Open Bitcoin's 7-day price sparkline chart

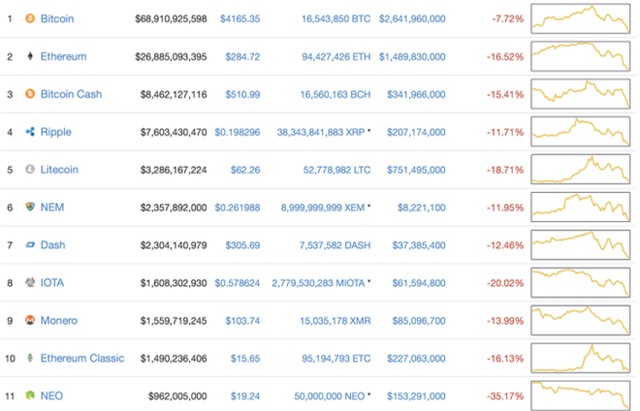pyautogui.click(x=581, y=19)
